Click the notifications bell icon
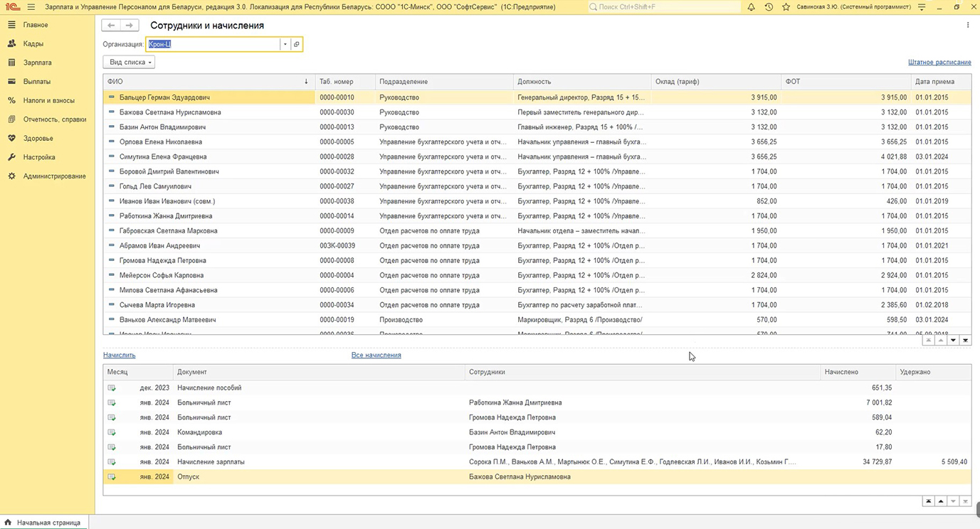The height and width of the screenshot is (529, 980). 751,7
